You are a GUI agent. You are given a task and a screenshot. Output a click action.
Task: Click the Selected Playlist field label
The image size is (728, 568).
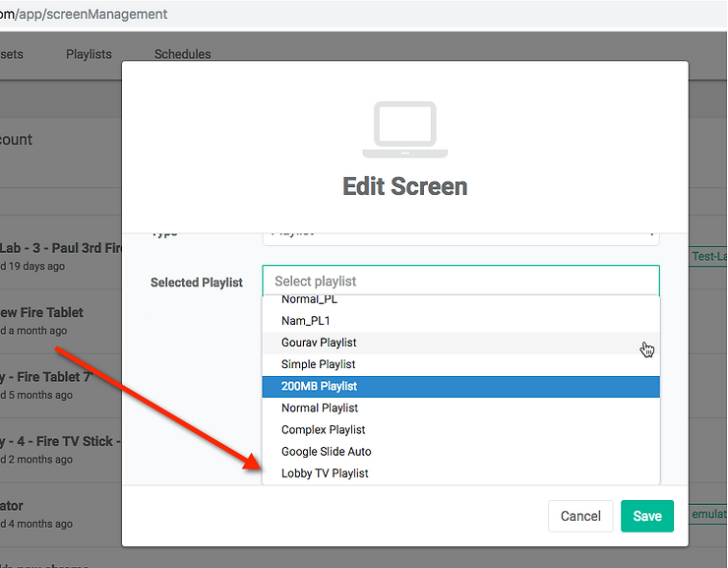click(x=197, y=283)
